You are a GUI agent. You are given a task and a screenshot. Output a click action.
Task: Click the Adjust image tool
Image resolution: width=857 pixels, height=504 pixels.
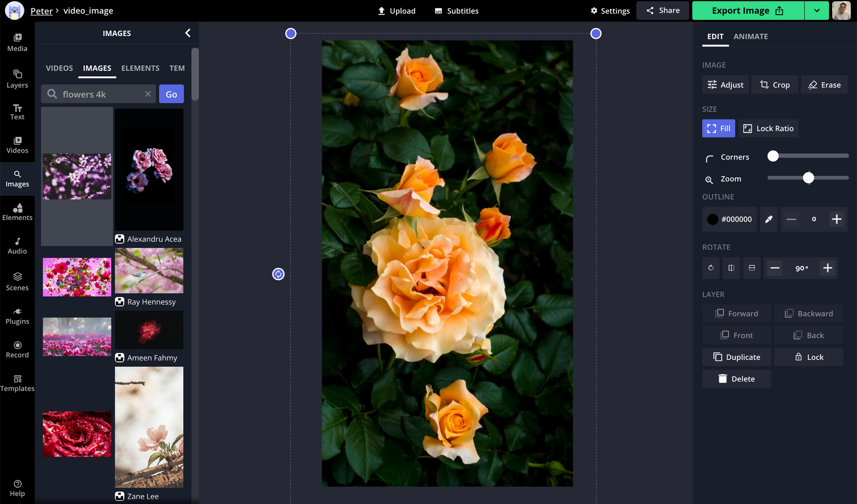(725, 84)
